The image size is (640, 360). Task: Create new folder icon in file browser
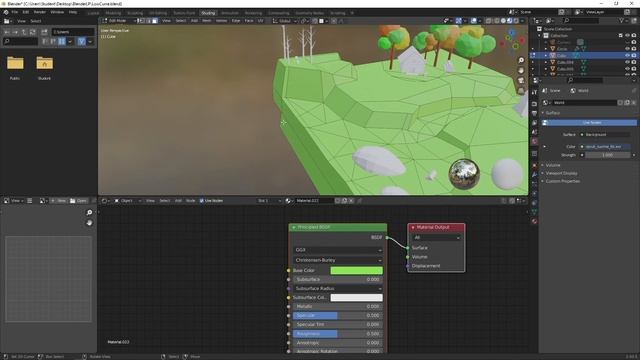click(x=44, y=32)
